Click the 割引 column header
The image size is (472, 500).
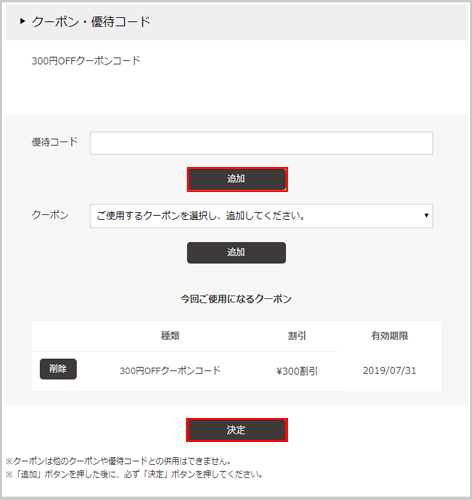[297, 336]
